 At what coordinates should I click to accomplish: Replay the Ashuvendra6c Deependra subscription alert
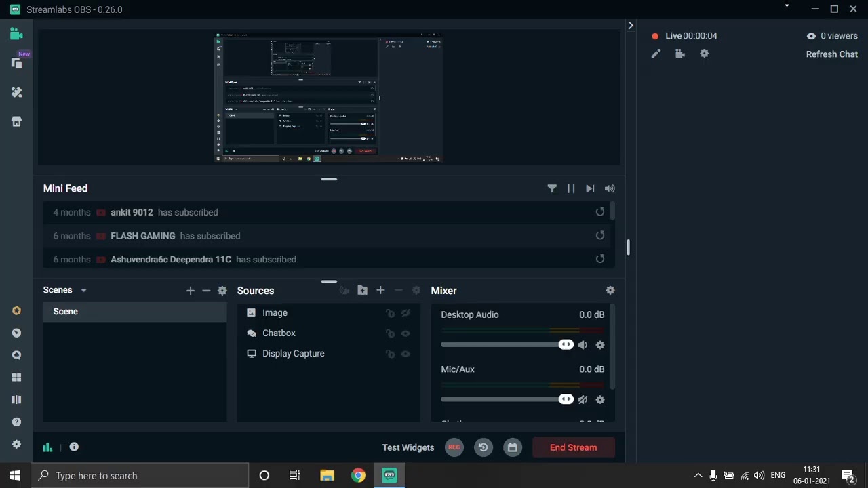point(600,259)
